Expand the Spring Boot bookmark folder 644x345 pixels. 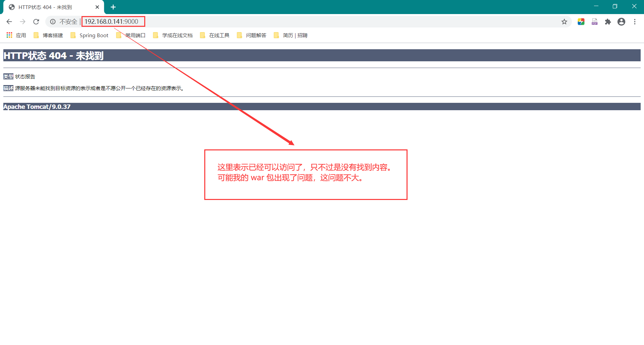90,35
